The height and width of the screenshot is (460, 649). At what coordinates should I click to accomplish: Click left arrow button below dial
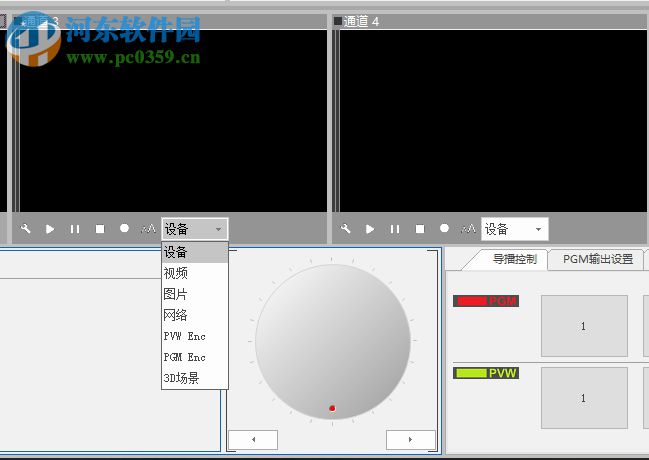(x=253, y=440)
